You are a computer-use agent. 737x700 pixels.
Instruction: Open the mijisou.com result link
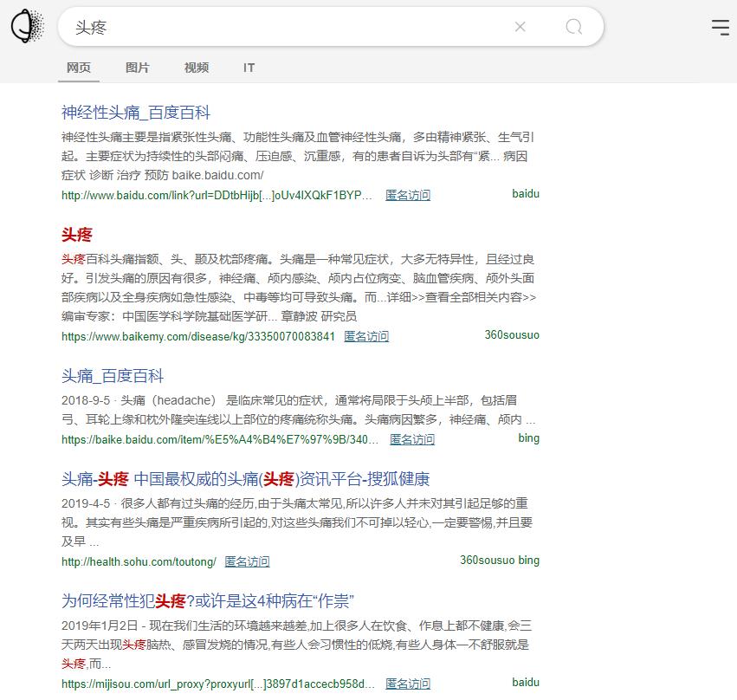coord(217,683)
